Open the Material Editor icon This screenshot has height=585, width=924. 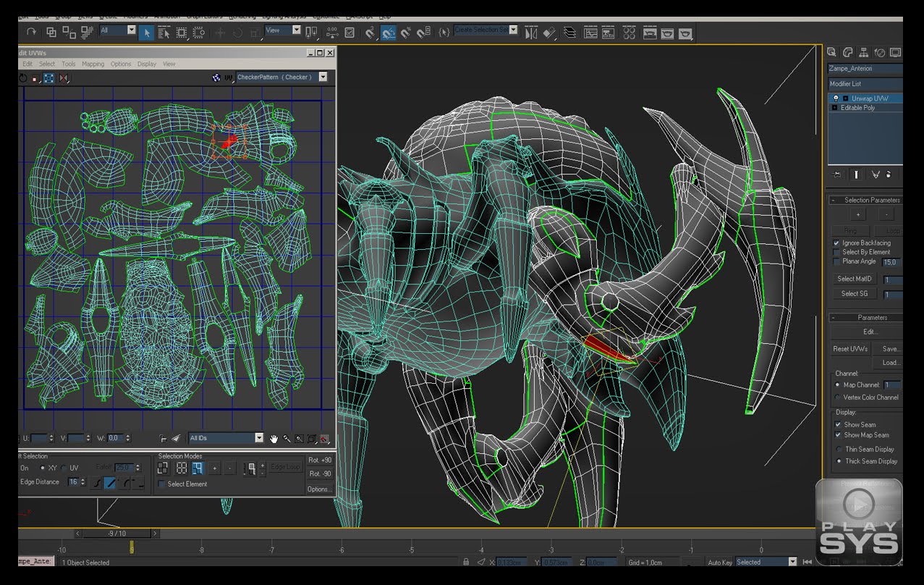[x=630, y=33]
